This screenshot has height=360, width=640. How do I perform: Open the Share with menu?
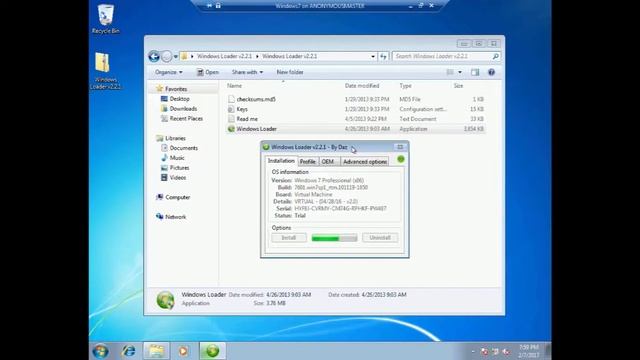[247, 72]
